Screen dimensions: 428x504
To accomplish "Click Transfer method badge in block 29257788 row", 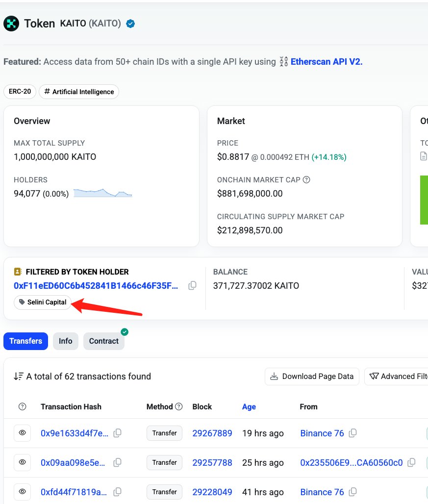I will [x=165, y=462].
